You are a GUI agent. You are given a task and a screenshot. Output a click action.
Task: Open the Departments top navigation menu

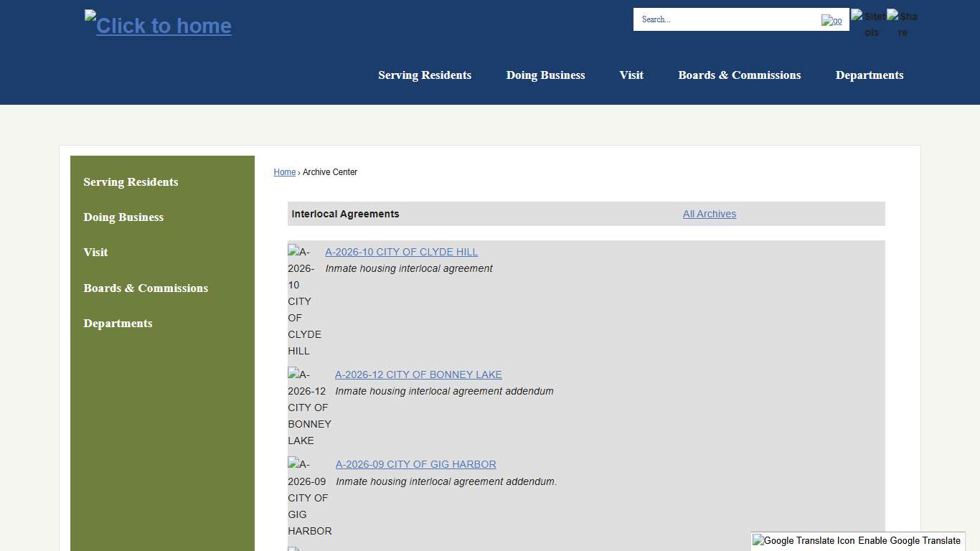[870, 75]
